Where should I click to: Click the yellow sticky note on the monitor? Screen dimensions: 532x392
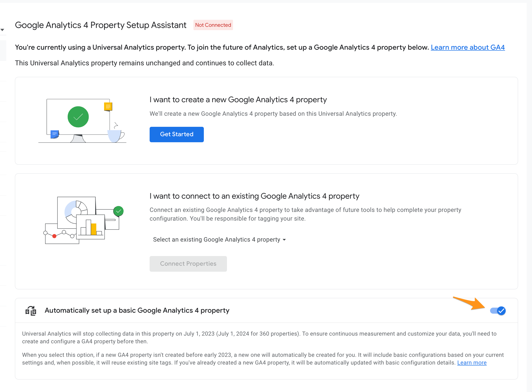click(x=108, y=106)
